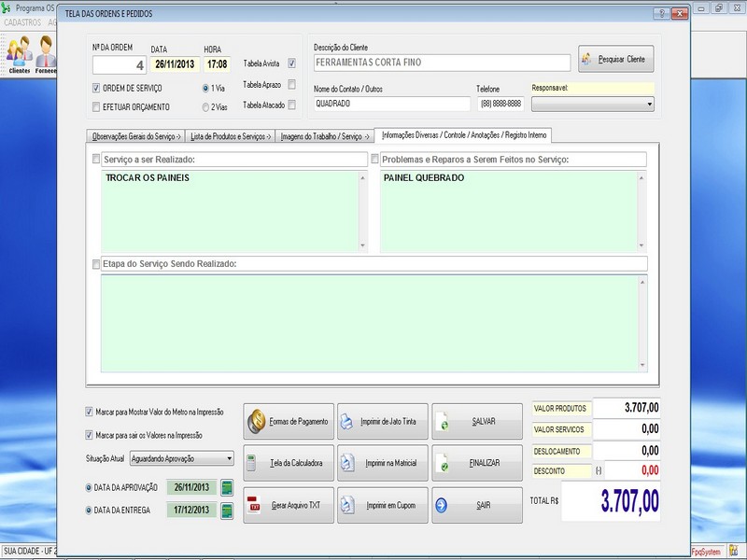Click Imprimir em Cupom

click(382, 505)
